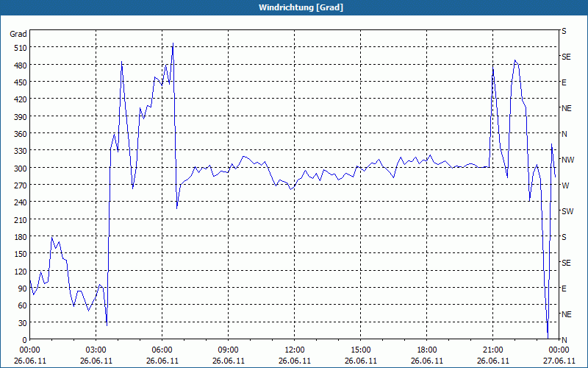Image resolution: width=588 pixels, height=368 pixels.
Task: Select the 240 degree axis label
Action: click(21, 202)
